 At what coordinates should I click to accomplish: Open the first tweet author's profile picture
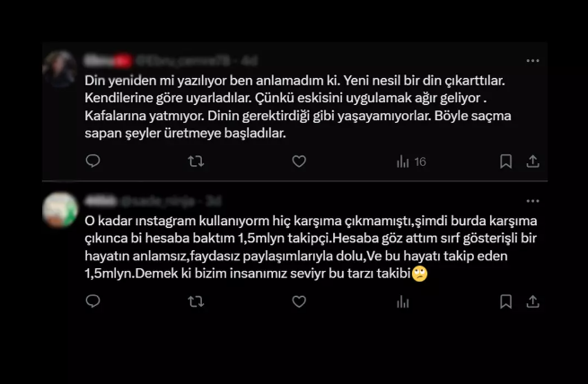pyautogui.click(x=60, y=69)
